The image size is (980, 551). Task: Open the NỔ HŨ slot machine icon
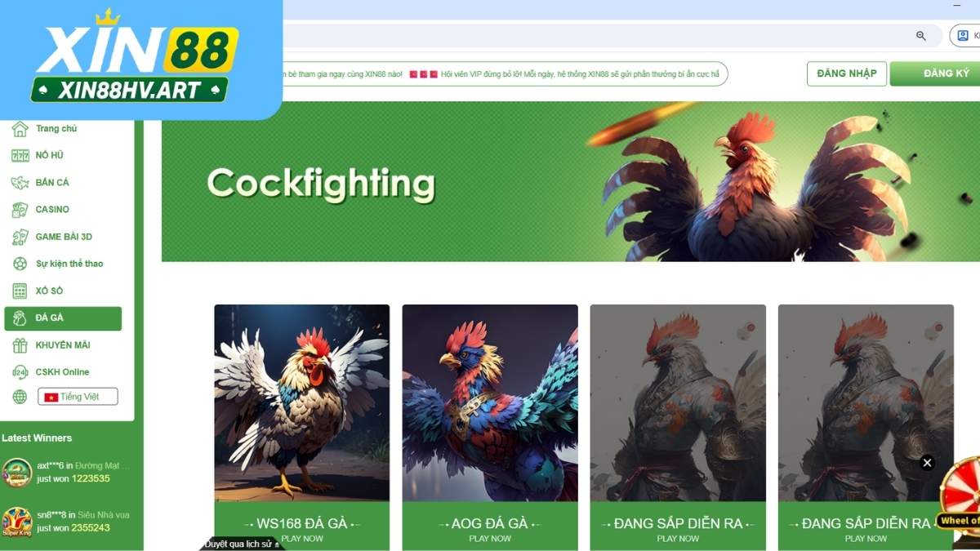coord(20,155)
